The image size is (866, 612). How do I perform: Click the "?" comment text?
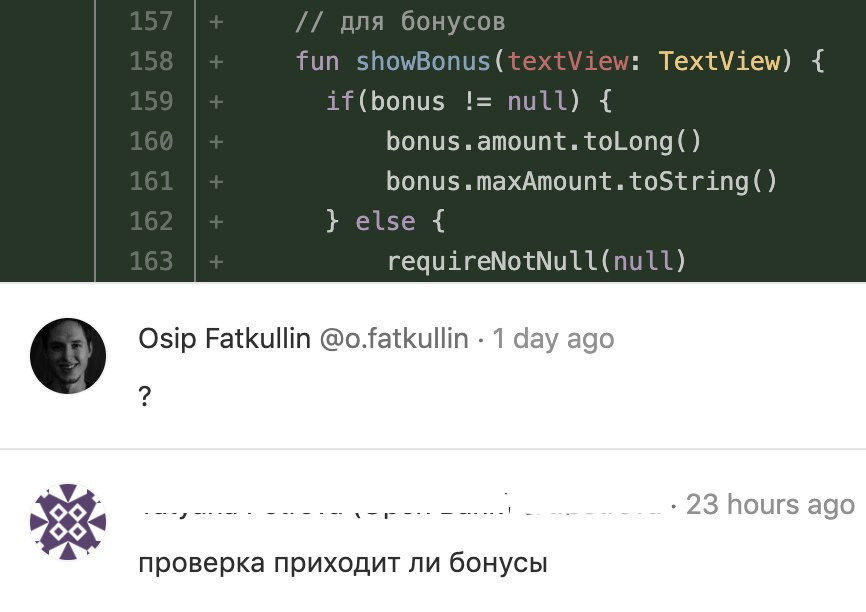(x=145, y=396)
